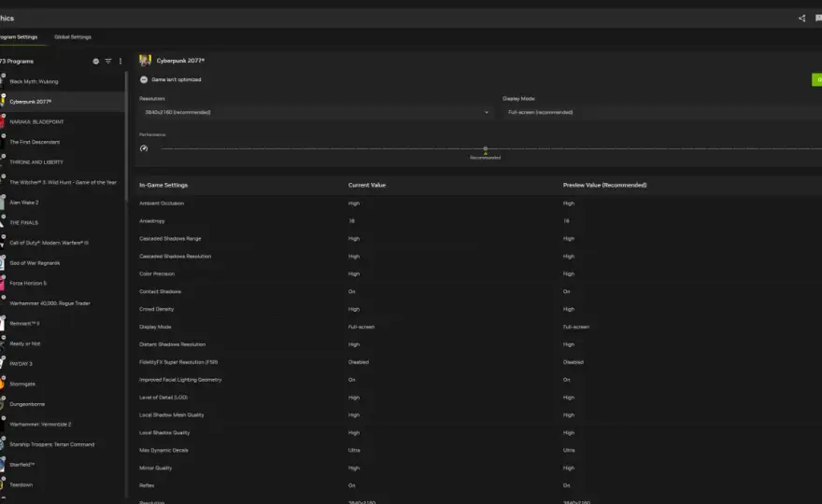Click the Cascaded Shadows Range setting name

170,239
